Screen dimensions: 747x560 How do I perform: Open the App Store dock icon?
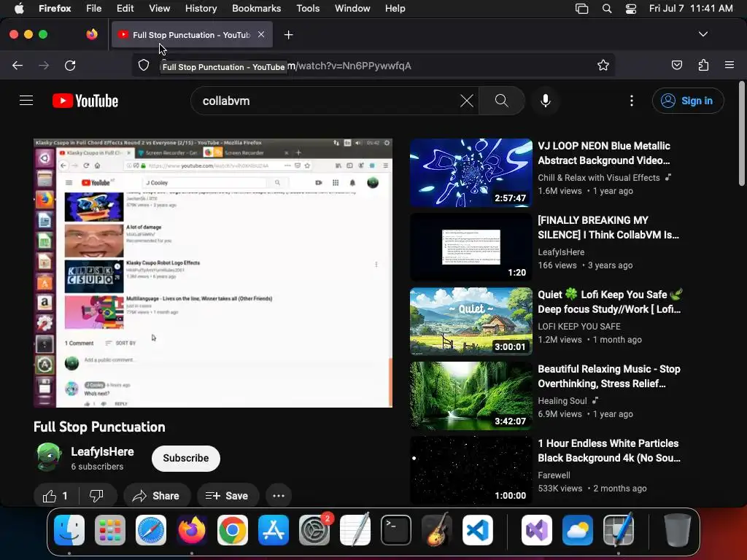(x=274, y=530)
